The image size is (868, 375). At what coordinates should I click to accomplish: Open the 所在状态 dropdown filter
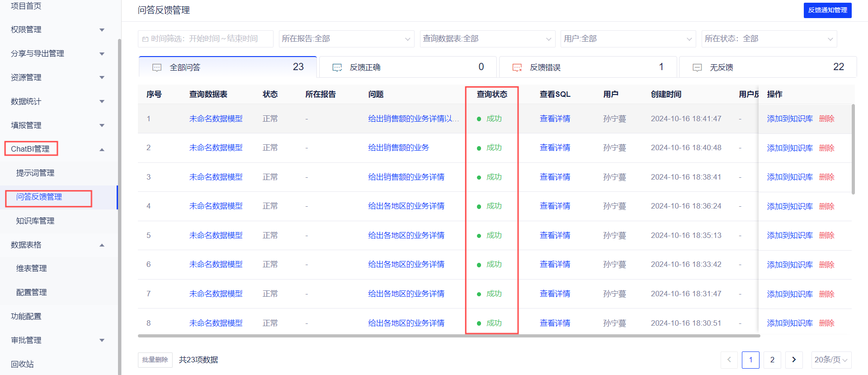[769, 39]
